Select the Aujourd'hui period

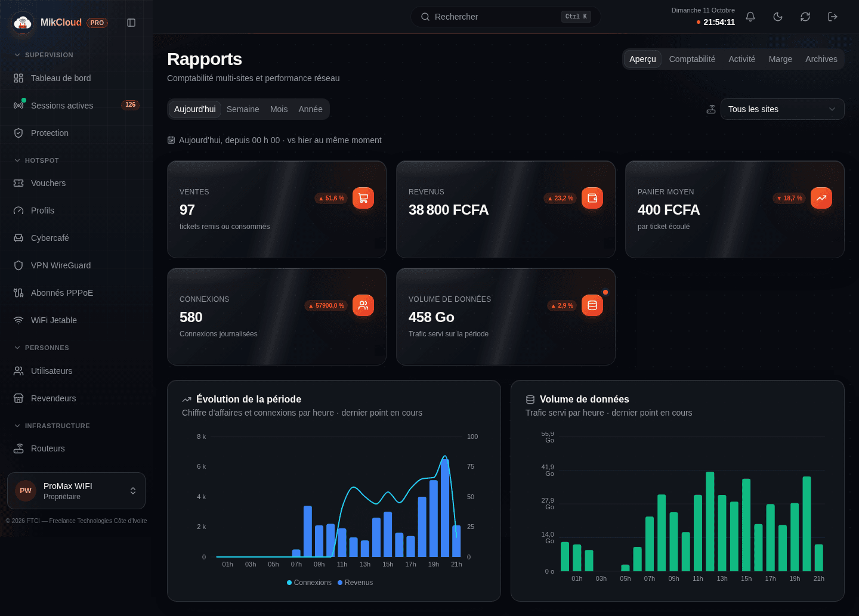point(195,109)
